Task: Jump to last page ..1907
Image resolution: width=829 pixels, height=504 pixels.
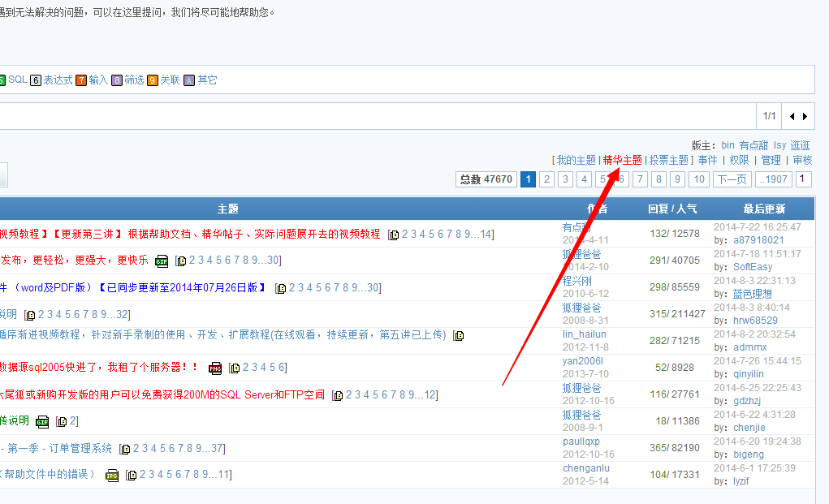Action: click(773, 179)
